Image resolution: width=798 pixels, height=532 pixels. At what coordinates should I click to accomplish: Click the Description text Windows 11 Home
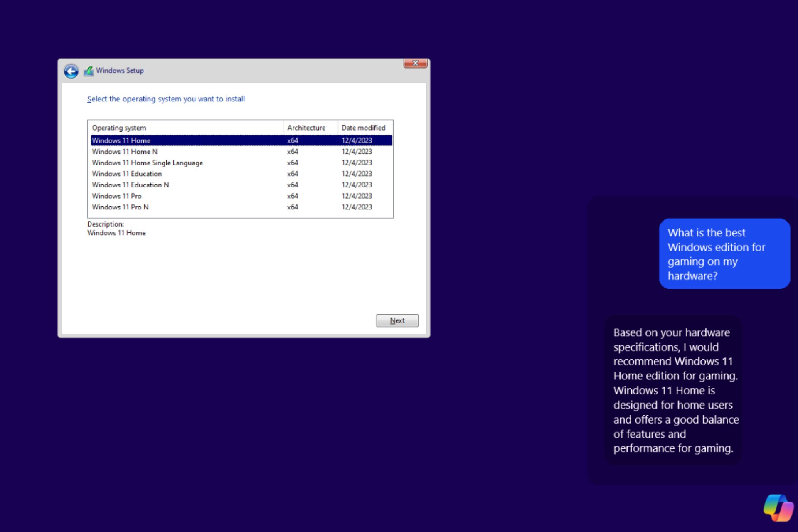click(116, 233)
